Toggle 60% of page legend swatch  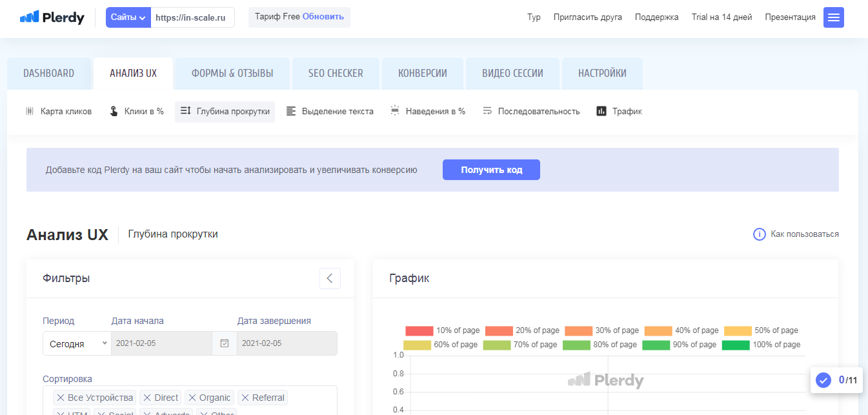coord(417,345)
